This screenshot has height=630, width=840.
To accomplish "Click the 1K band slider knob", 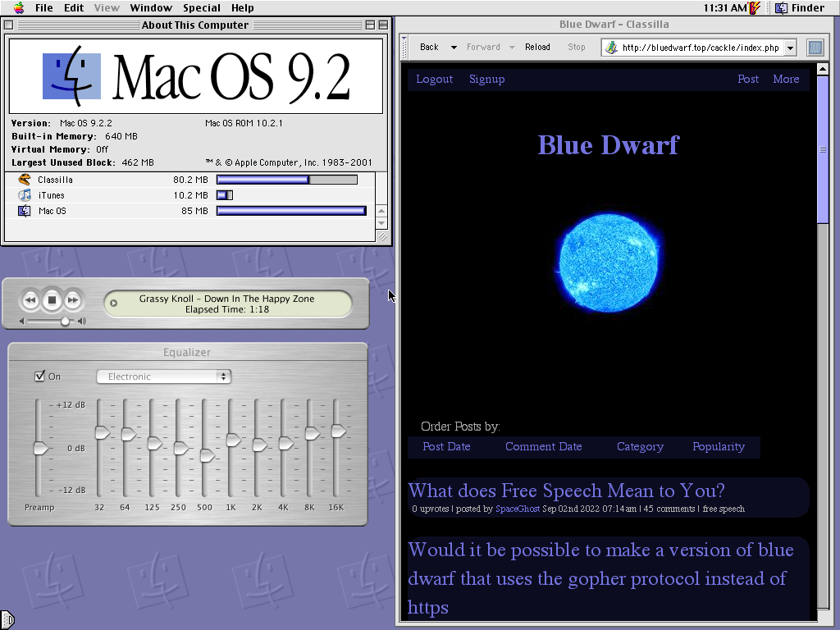I will tap(234, 440).
